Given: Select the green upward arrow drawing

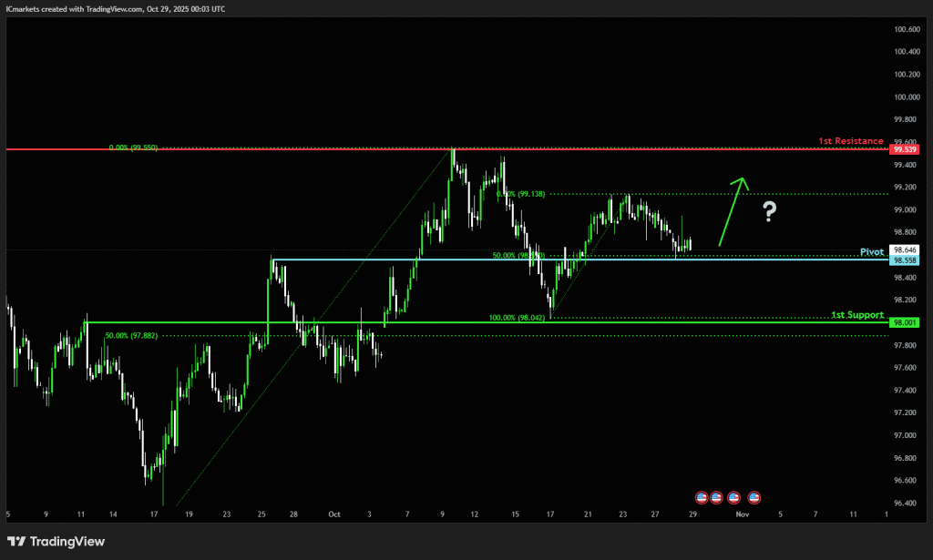Looking at the screenshot, I should pyautogui.click(x=733, y=211).
